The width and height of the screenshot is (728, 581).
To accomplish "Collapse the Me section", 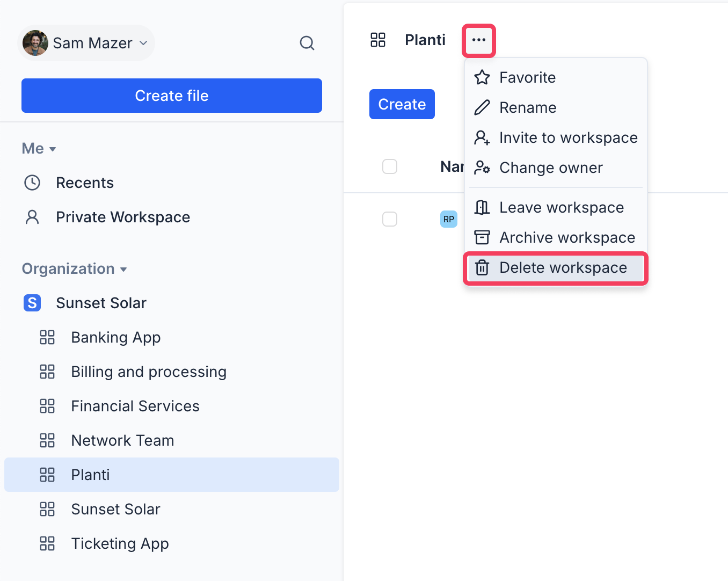I will click(x=39, y=149).
